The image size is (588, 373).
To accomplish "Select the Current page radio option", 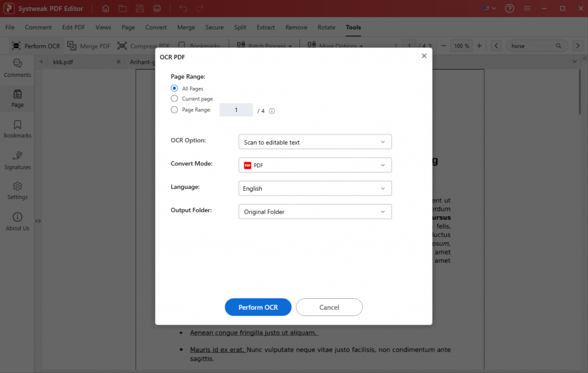I will tap(174, 98).
